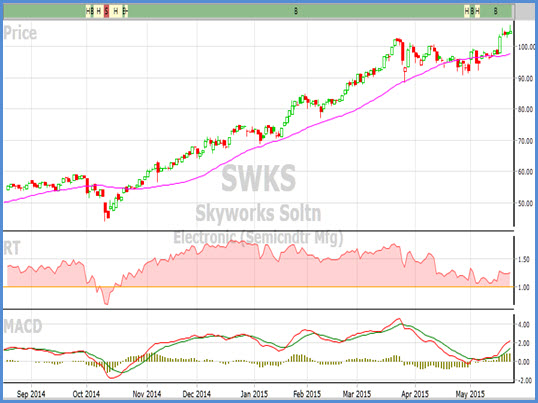This screenshot has height=403, width=538.
Task: Click the Oct 2014 date label
Action: [x=86, y=394]
